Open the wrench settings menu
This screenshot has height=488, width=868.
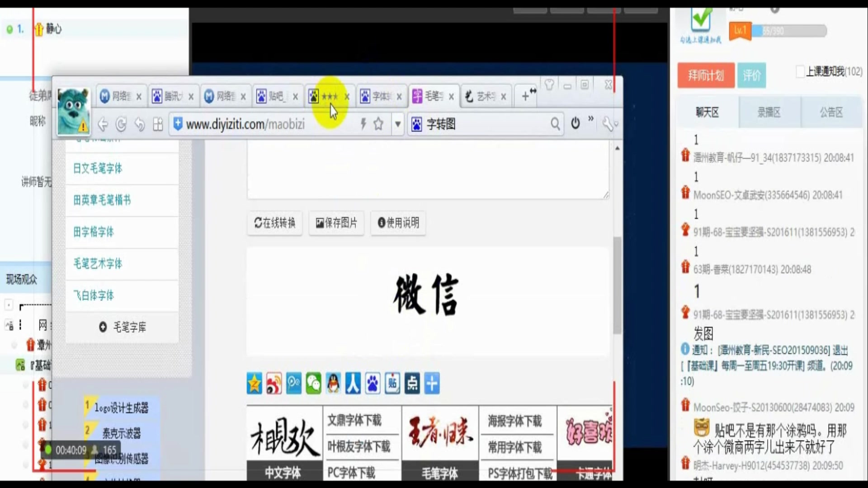tap(608, 124)
